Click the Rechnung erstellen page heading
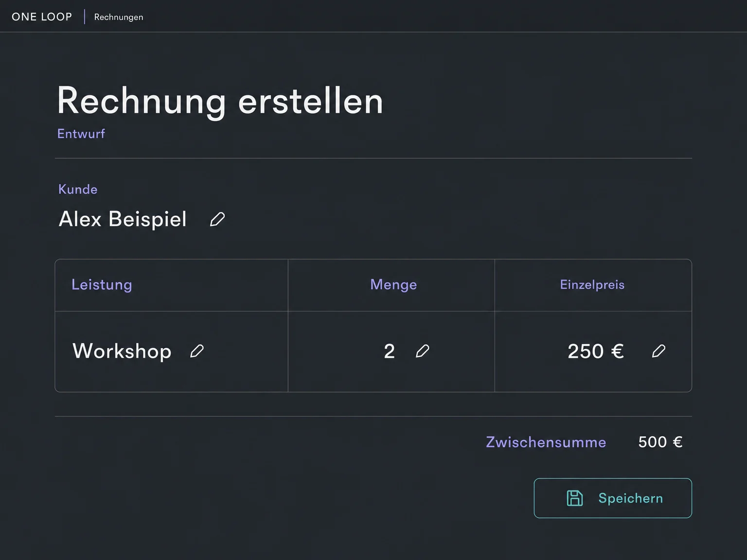 point(220,101)
